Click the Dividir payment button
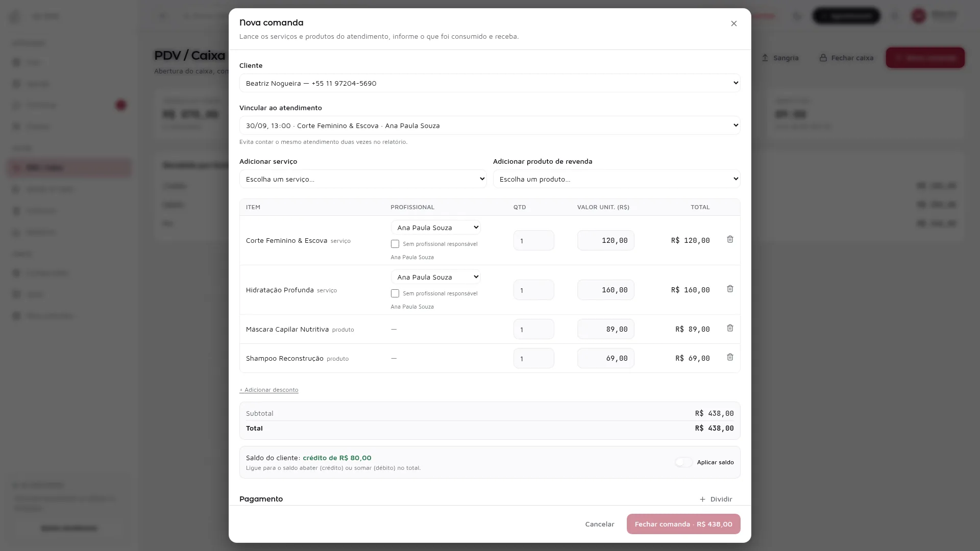 716,499
